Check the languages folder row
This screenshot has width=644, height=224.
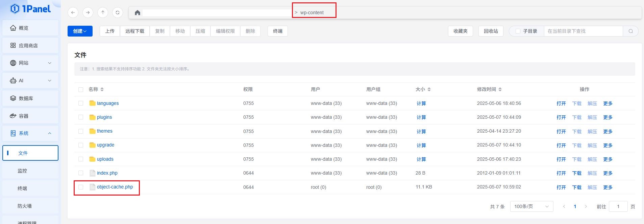pos(81,103)
